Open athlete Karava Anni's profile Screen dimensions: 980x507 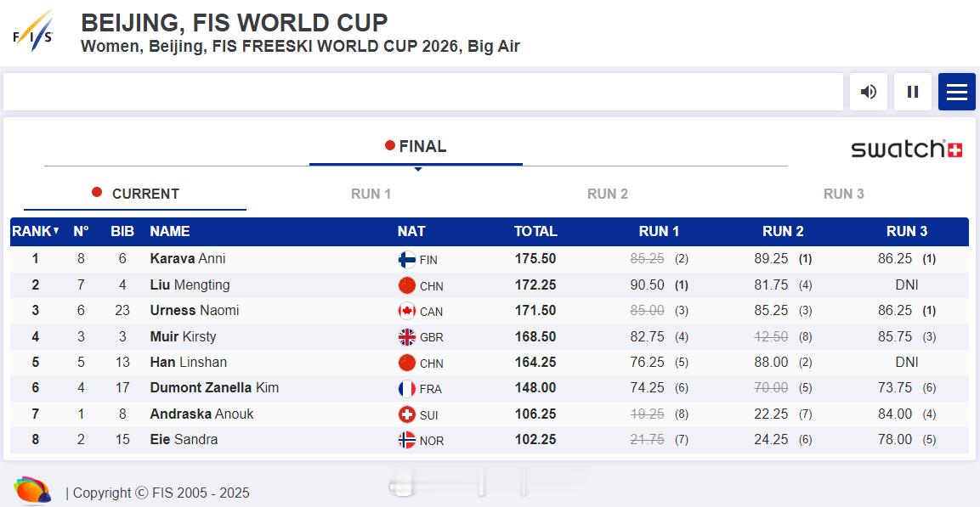[188, 258]
